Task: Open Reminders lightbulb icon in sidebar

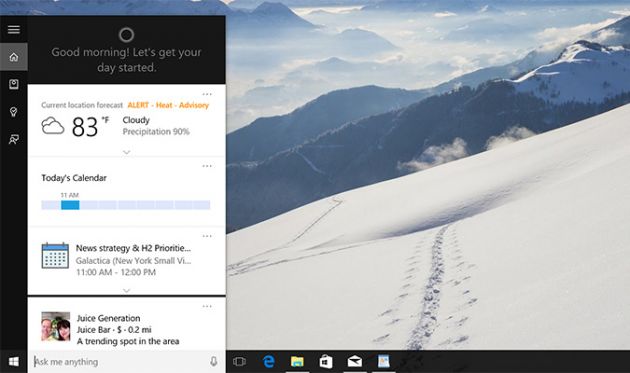Action: pyautogui.click(x=14, y=112)
